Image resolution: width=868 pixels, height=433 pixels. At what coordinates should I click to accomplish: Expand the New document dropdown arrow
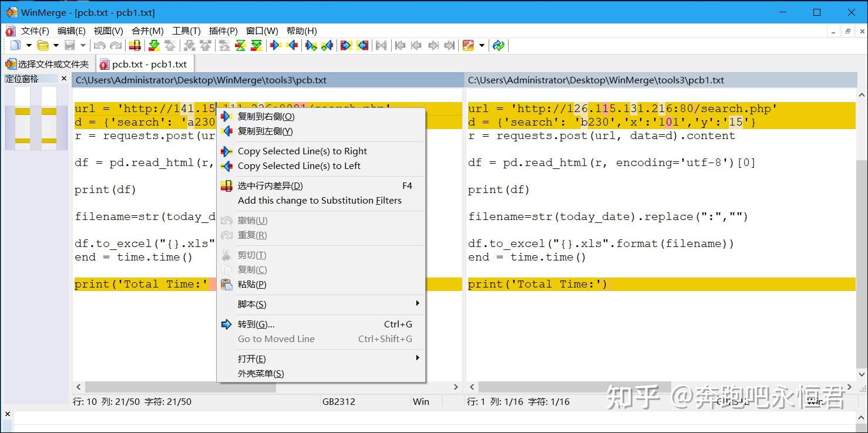pos(28,45)
